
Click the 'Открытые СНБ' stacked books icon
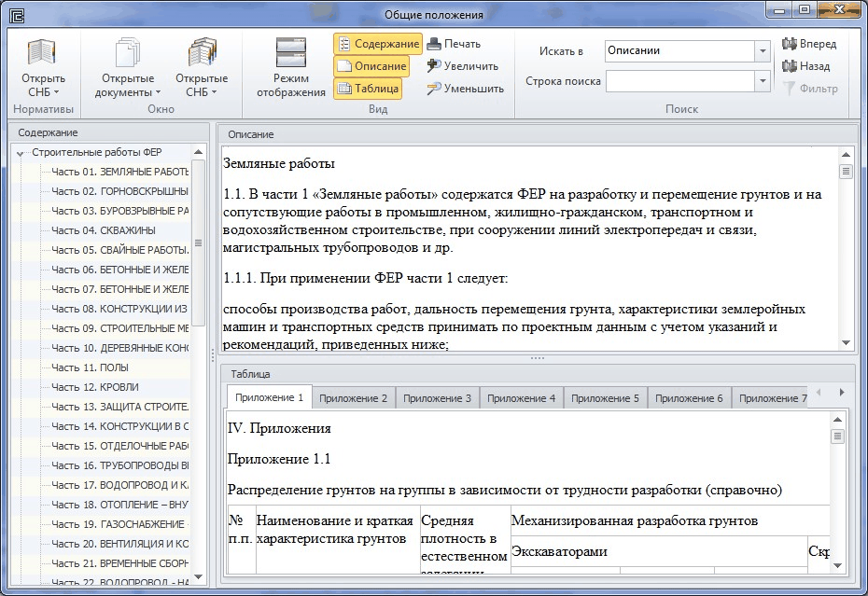point(202,52)
